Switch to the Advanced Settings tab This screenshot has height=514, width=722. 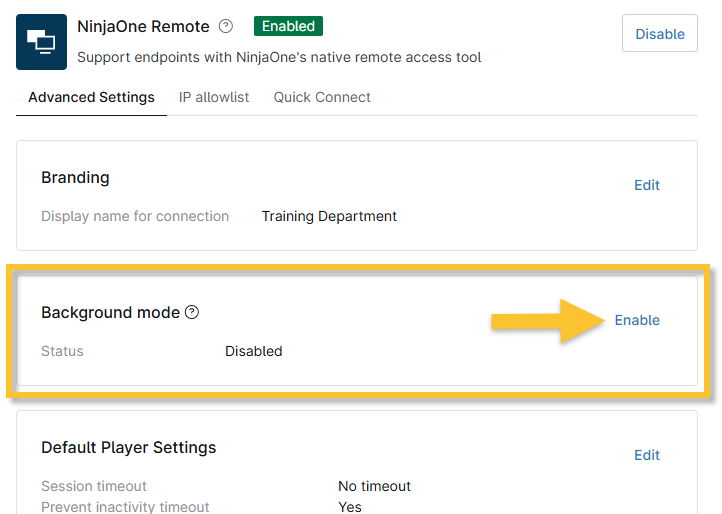click(91, 98)
